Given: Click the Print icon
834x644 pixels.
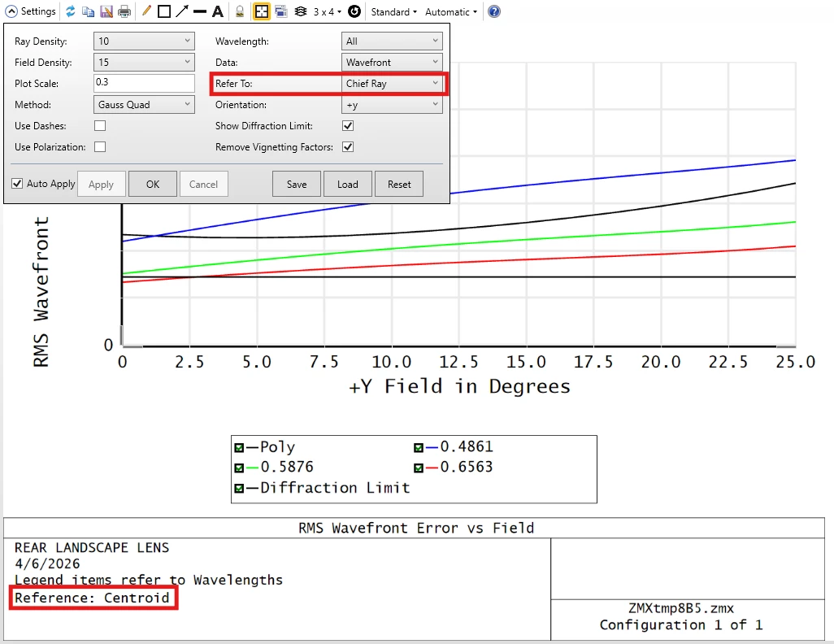Looking at the screenshot, I should [124, 11].
